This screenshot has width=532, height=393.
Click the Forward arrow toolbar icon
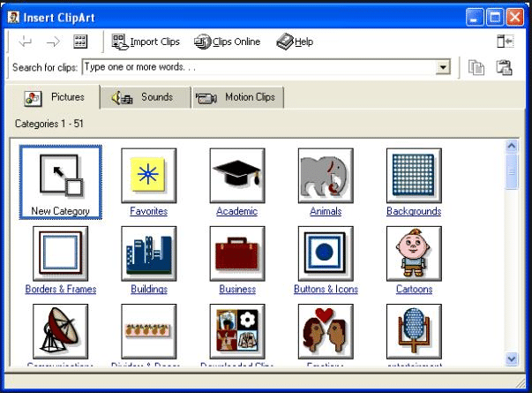53,42
